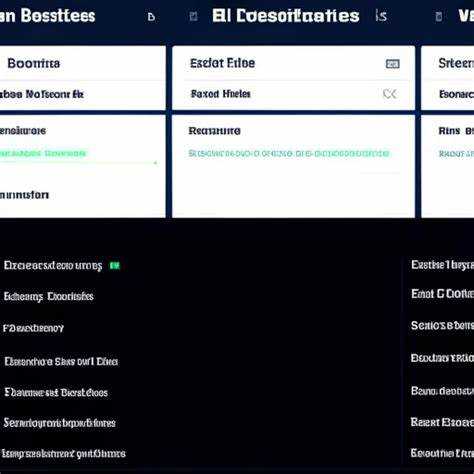Click the Esclot Eiise field
The image size is (474, 474).
[x=294, y=63]
